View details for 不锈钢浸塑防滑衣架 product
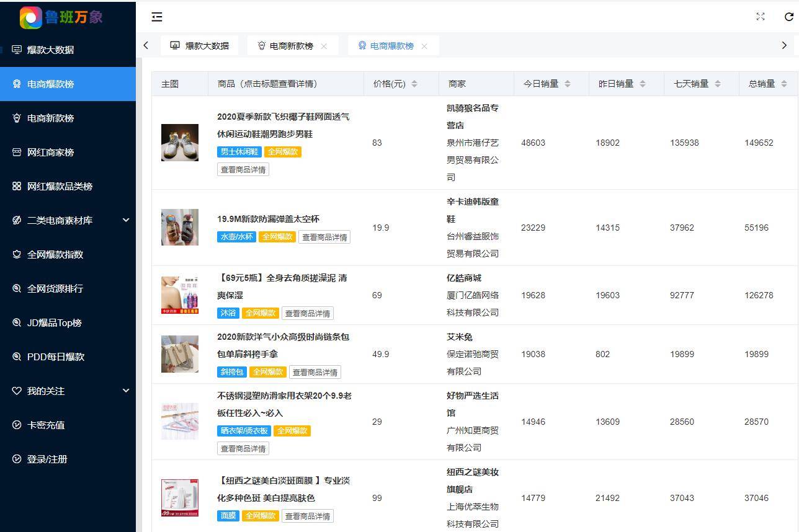Viewport: 799px width, 532px height. [243, 448]
